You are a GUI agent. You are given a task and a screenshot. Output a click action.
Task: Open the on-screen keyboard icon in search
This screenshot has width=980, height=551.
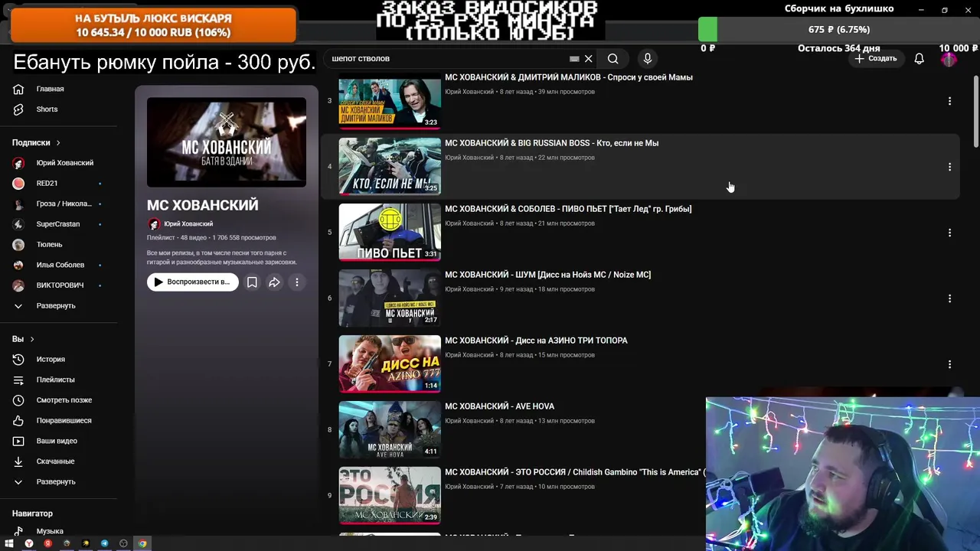tap(574, 59)
